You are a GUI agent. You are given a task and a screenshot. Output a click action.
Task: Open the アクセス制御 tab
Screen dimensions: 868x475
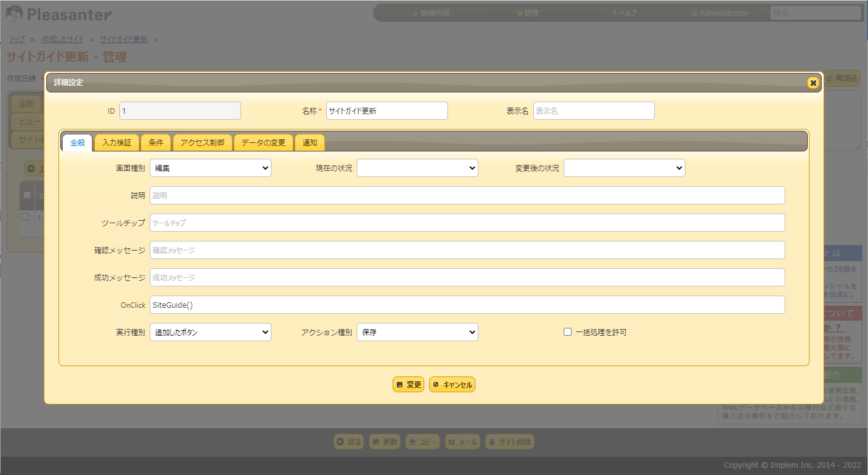click(x=202, y=143)
